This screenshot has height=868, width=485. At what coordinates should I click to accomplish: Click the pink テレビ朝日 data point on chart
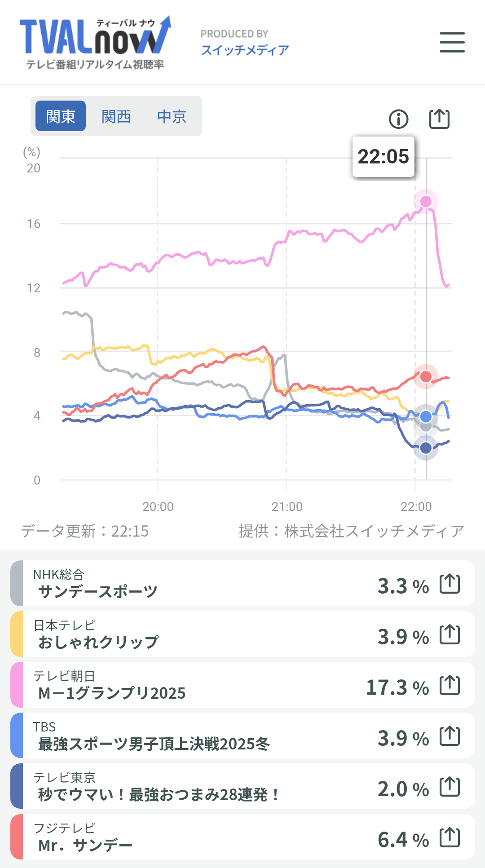pos(426,202)
